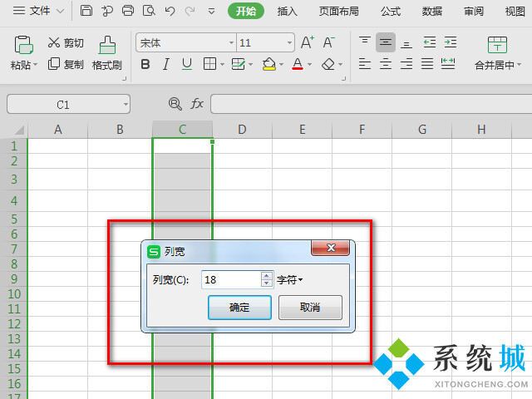
Task: Click the Save icon in quick toolbar
Action: [x=86, y=11]
